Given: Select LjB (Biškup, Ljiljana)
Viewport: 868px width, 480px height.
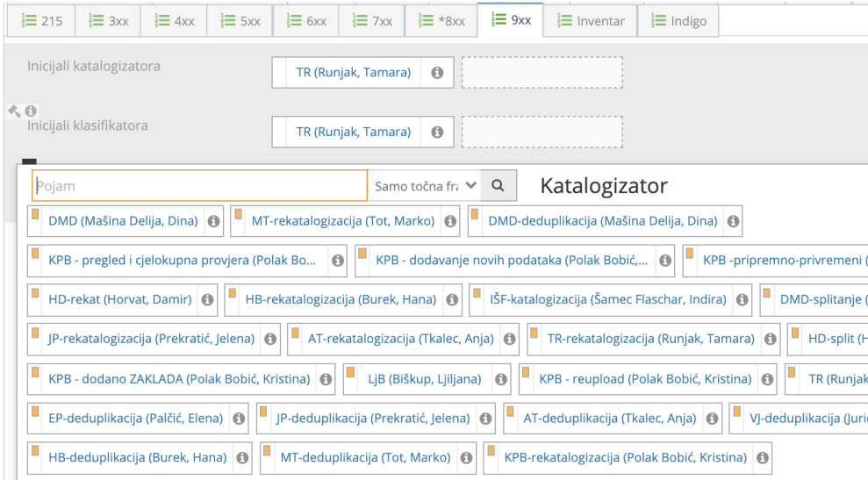Looking at the screenshot, I should [x=424, y=379].
